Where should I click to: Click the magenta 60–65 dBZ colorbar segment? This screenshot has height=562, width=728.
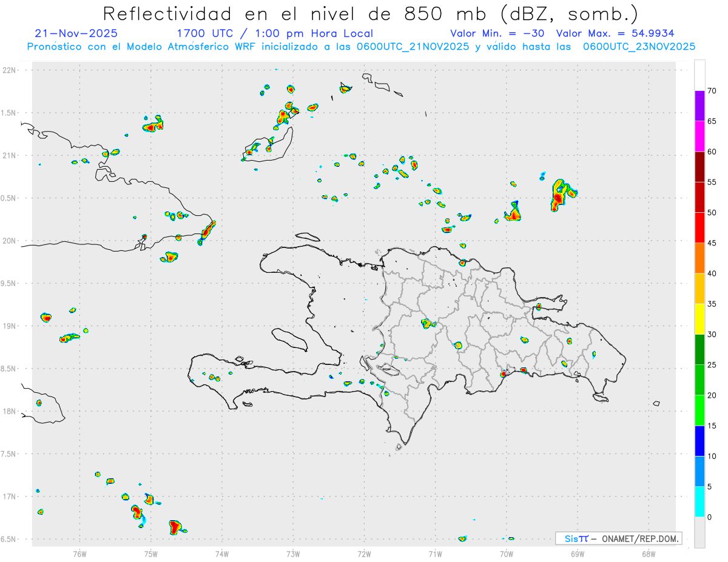point(699,136)
